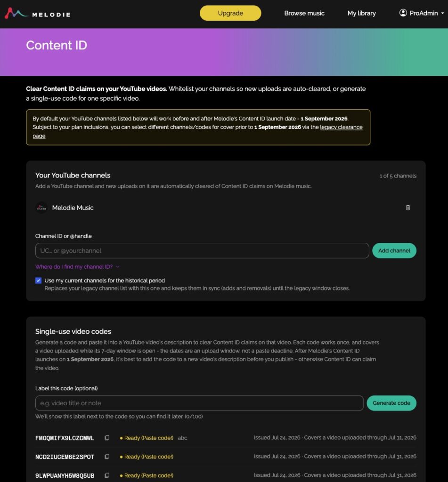
Task: Click the yellow Upgrade button
Action: tap(230, 13)
